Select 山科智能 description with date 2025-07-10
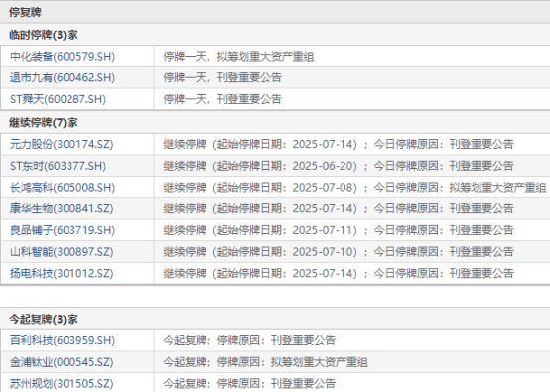The image size is (550, 392). pos(339,251)
